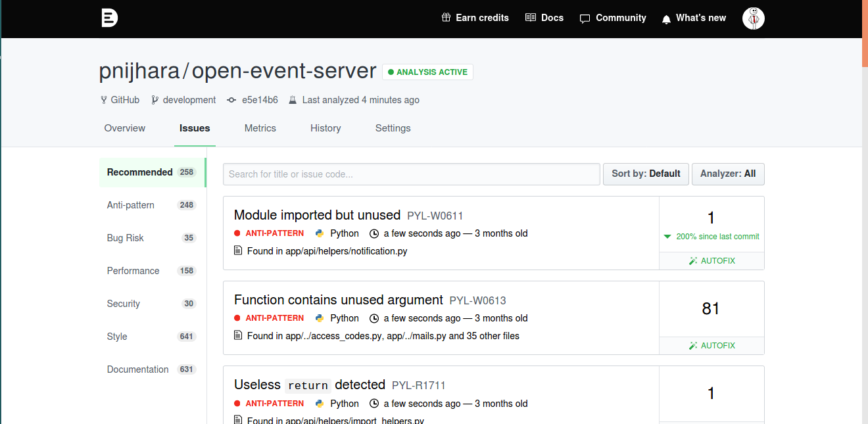Click the GitHub icon beside the repo name
Viewport: 868px width, 424px height.
pyautogui.click(x=103, y=99)
